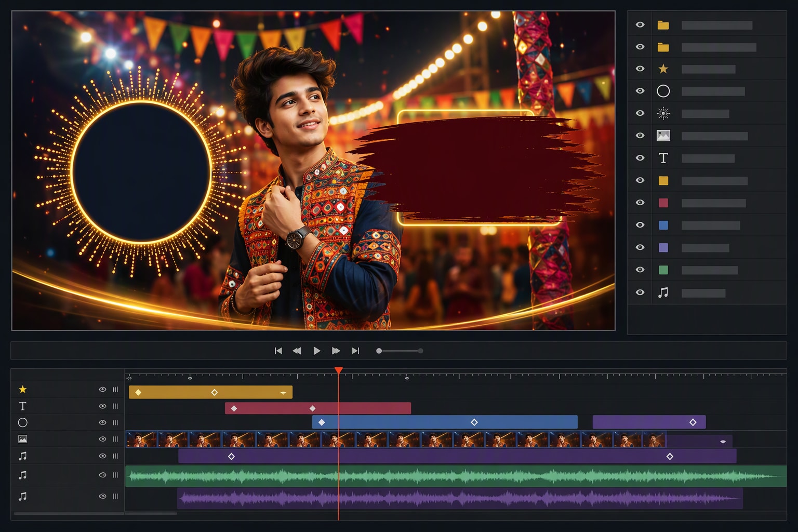Click the three-bar handle on green waveform track
The width and height of the screenshot is (798, 532).
[115, 475]
